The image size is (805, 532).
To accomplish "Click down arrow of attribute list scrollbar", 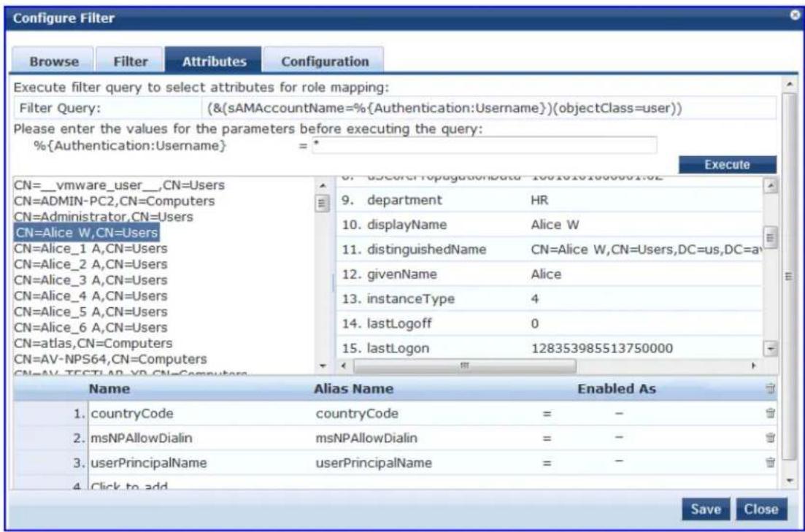I will 770,349.
